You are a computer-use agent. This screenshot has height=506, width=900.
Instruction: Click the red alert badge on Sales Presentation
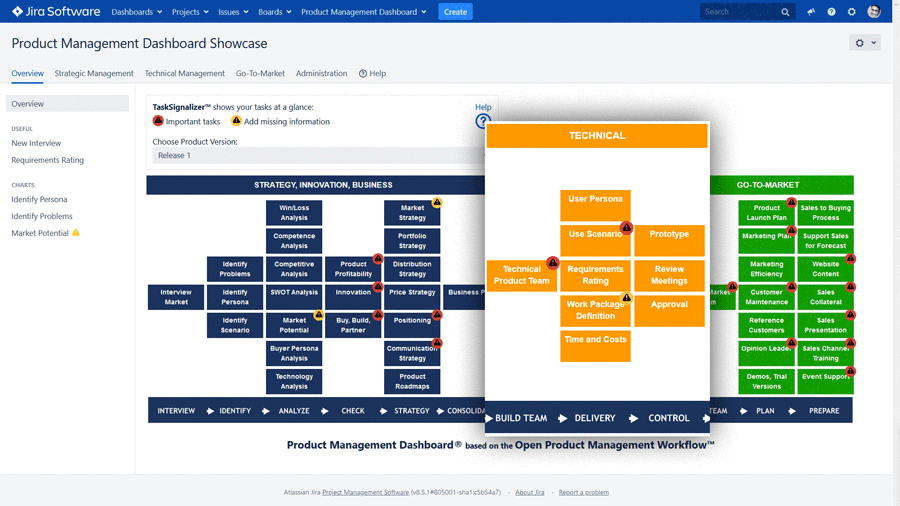click(850, 314)
